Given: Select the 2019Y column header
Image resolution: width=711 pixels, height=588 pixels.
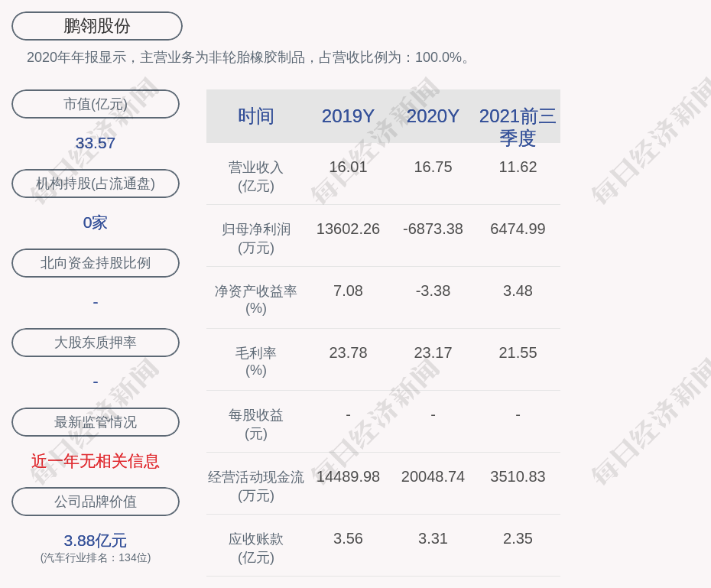Looking at the screenshot, I should 348,116.
